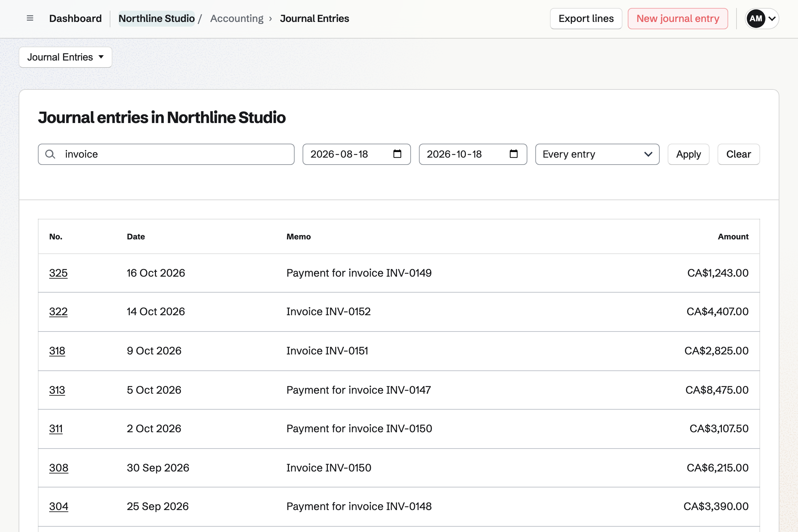Select date 30 Sep 2026
The image size is (798, 532).
pyautogui.click(x=158, y=468)
